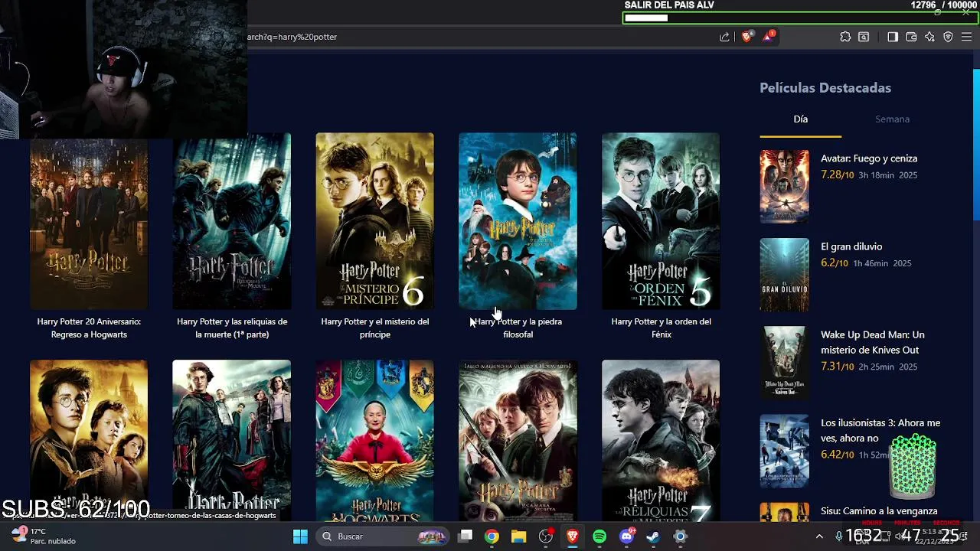
Task: Open 'Los ilusionistas 3' title link
Action: 880,430
